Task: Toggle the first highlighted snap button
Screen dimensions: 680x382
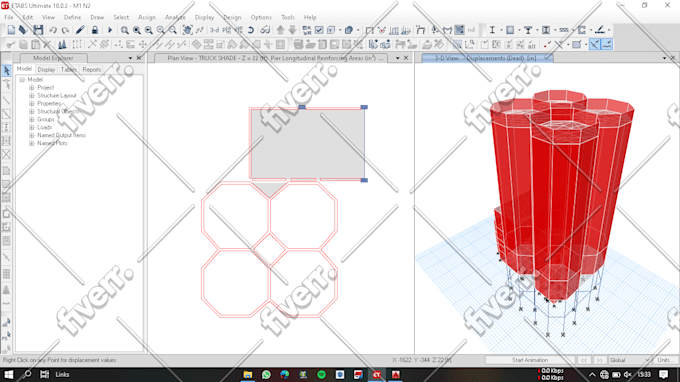Action: click(595, 44)
